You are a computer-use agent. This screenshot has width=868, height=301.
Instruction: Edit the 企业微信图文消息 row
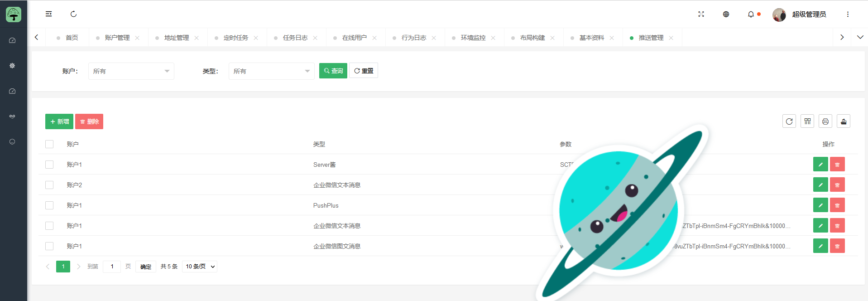click(820, 246)
